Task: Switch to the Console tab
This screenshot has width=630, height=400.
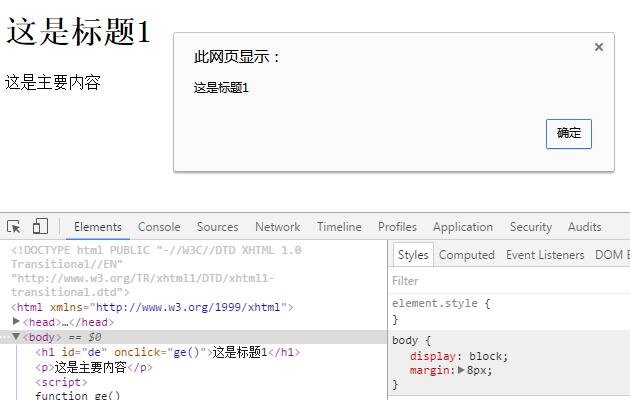Action: (159, 227)
